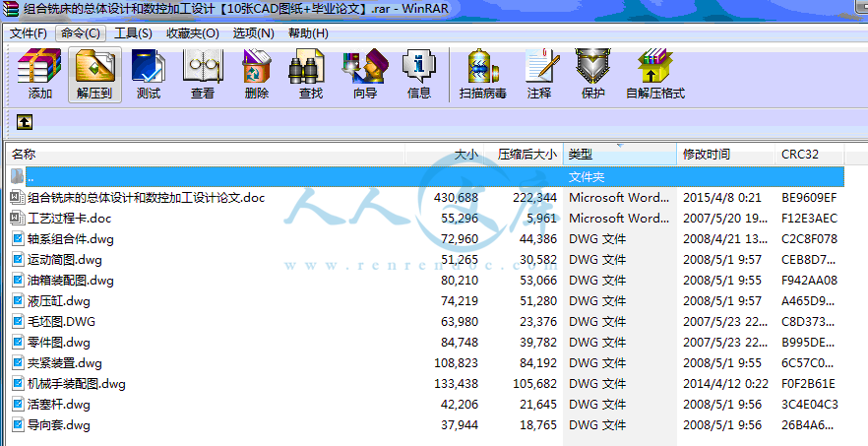Open the 帮助(H) menu
868x446 pixels.
coord(308,33)
